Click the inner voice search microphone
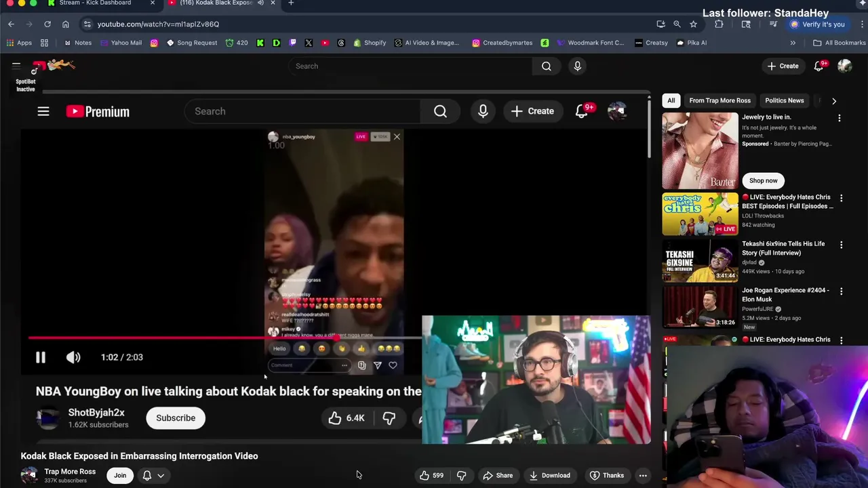 click(483, 111)
